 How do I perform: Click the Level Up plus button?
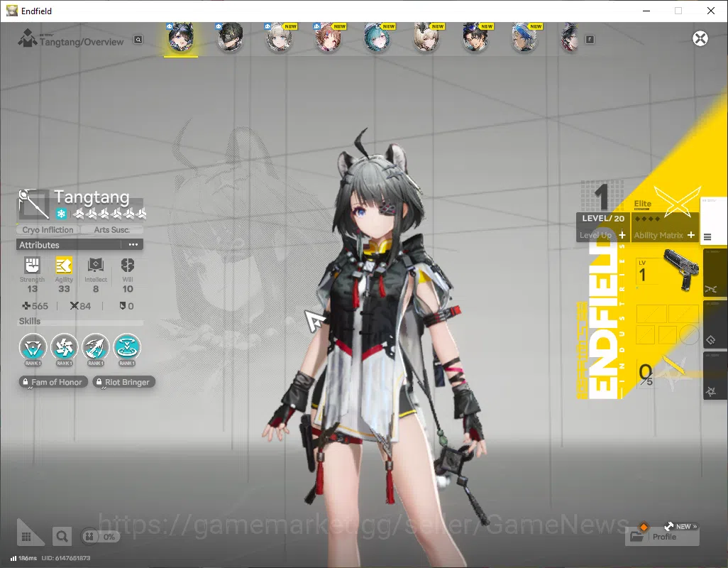tap(622, 236)
